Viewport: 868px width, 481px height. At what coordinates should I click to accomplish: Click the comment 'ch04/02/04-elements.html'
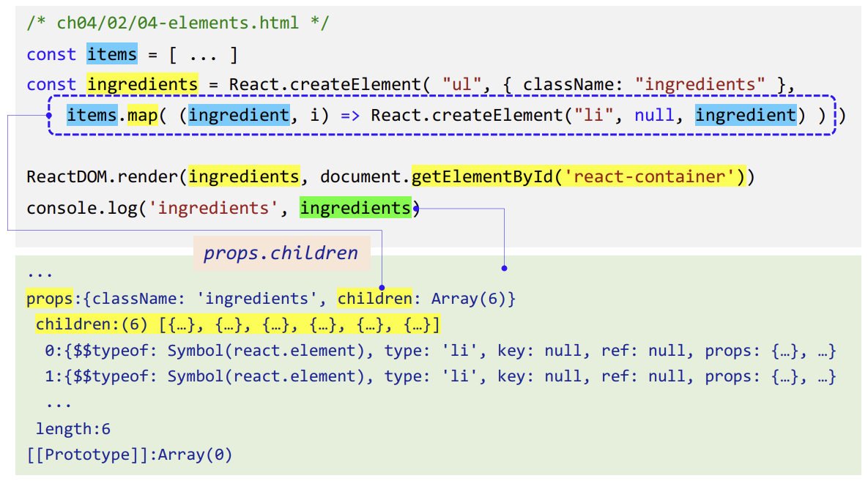coord(177,23)
